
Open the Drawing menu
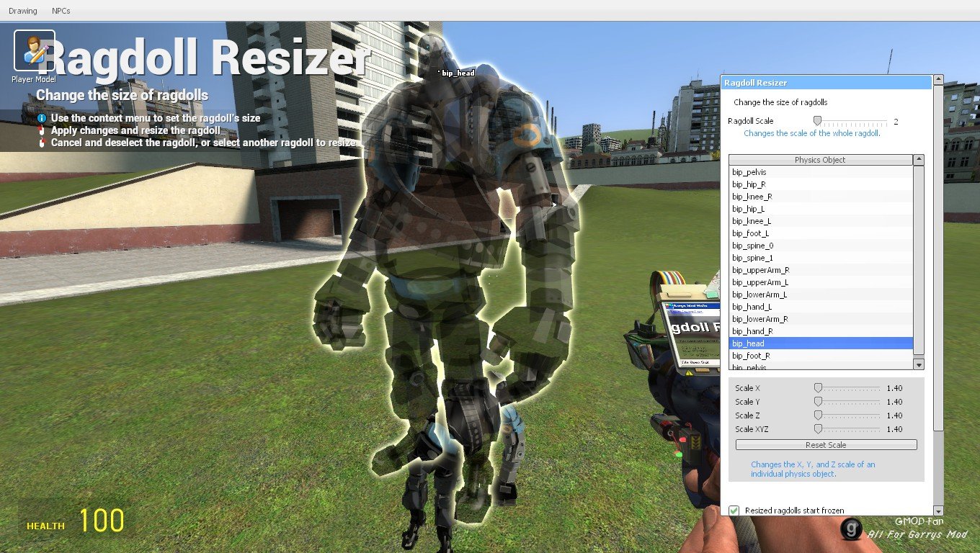coord(22,11)
